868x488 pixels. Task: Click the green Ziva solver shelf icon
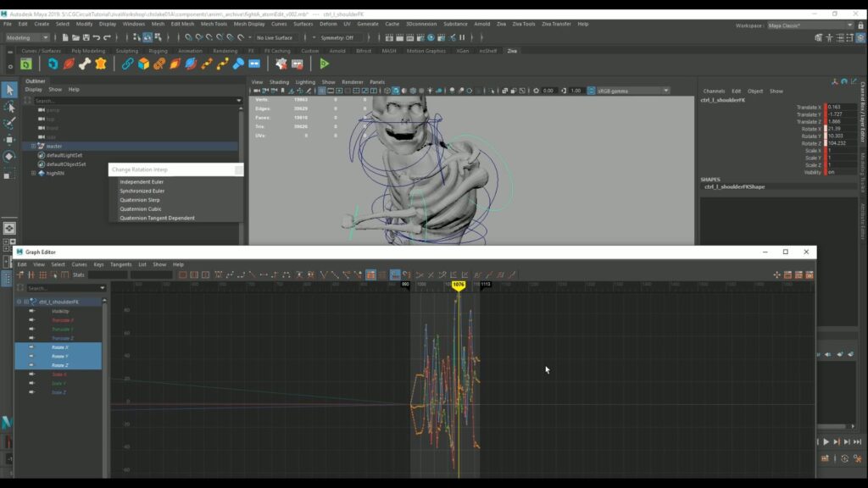[x=26, y=64]
